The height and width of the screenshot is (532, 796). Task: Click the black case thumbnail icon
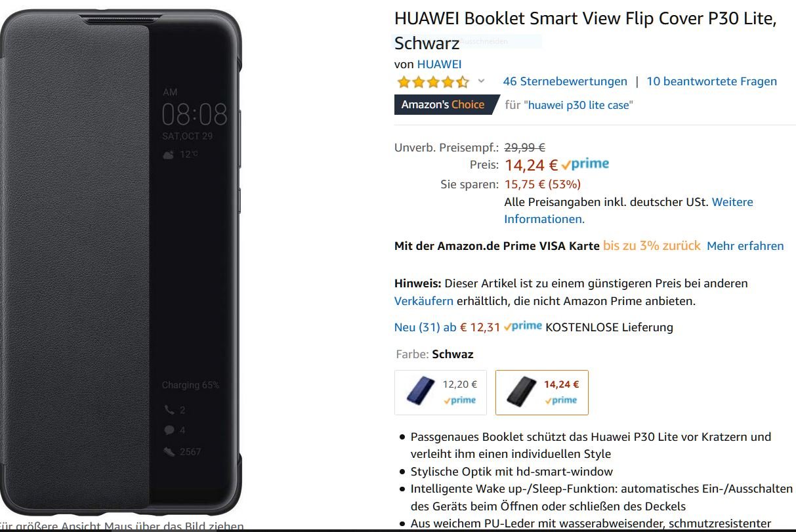(522, 392)
